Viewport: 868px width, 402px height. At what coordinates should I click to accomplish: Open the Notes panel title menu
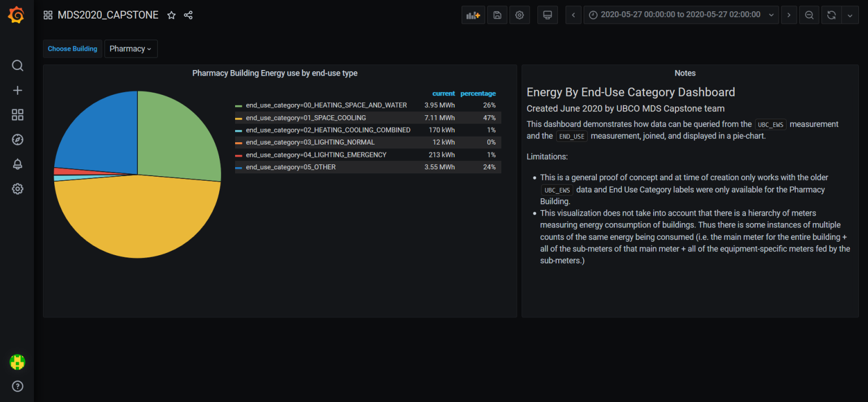(685, 73)
